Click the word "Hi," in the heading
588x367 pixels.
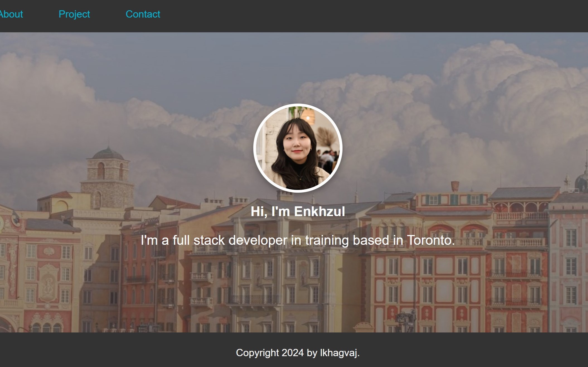tap(259, 211)
